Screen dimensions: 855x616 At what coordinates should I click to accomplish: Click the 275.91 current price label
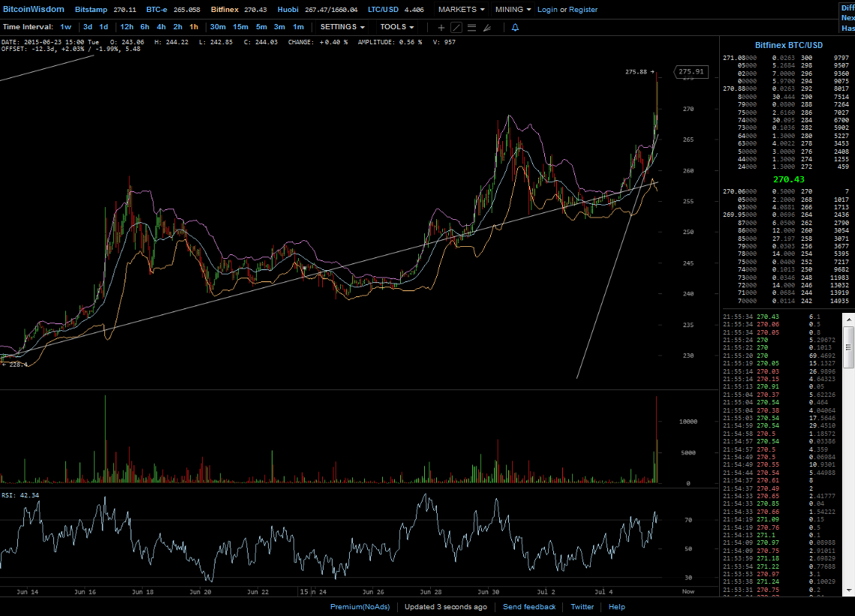(691, 71)
